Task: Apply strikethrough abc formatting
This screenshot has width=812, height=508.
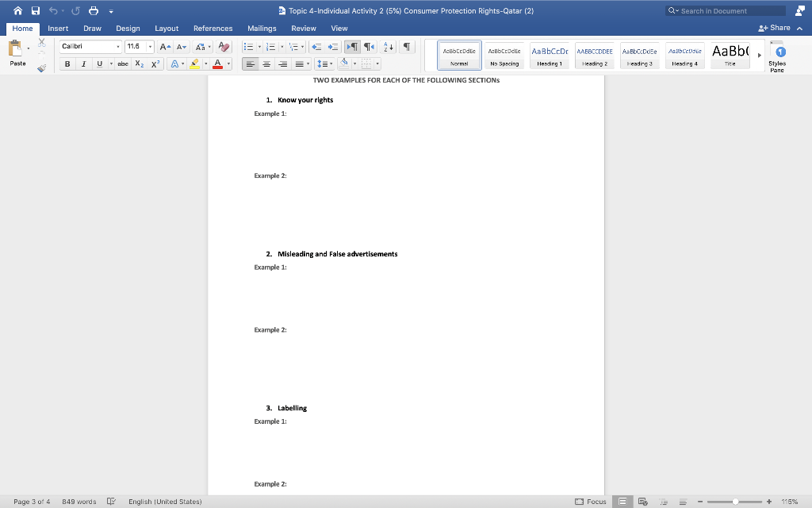Action: coord(123,63)
